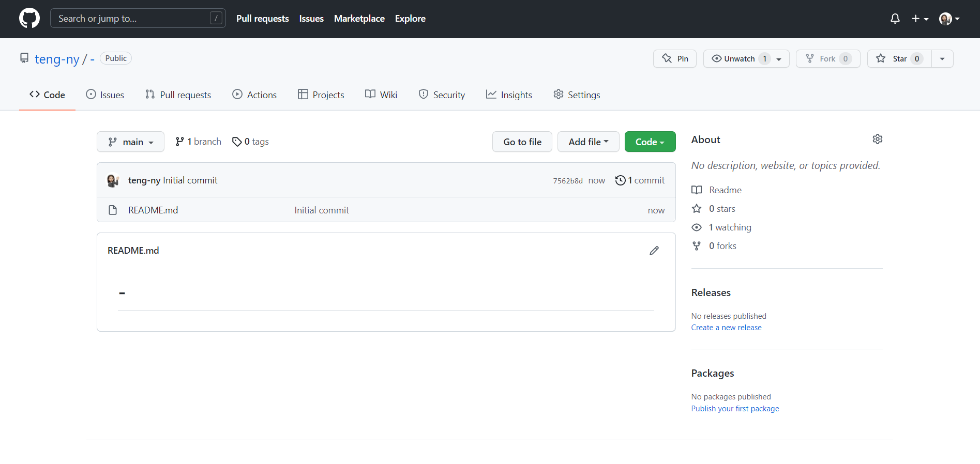Open the Security tab
The height and width of the screenshot is (464, 980).
point(442,95)
